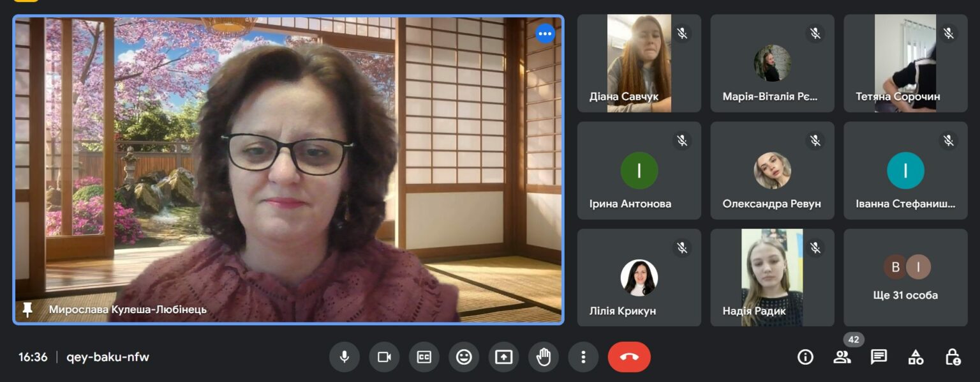
Task: Open meeting details info icon
Action: (x=806, y=357)
